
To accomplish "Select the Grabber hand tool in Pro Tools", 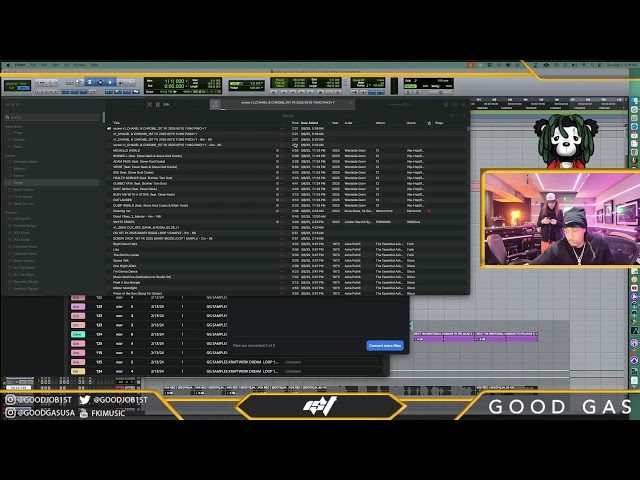I will click(110, 82).
